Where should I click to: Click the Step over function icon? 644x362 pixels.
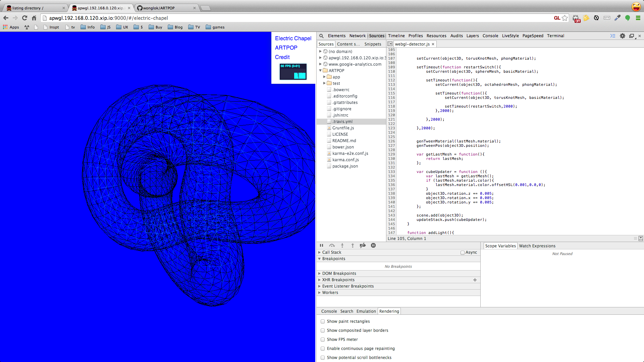tap(332, 245)
